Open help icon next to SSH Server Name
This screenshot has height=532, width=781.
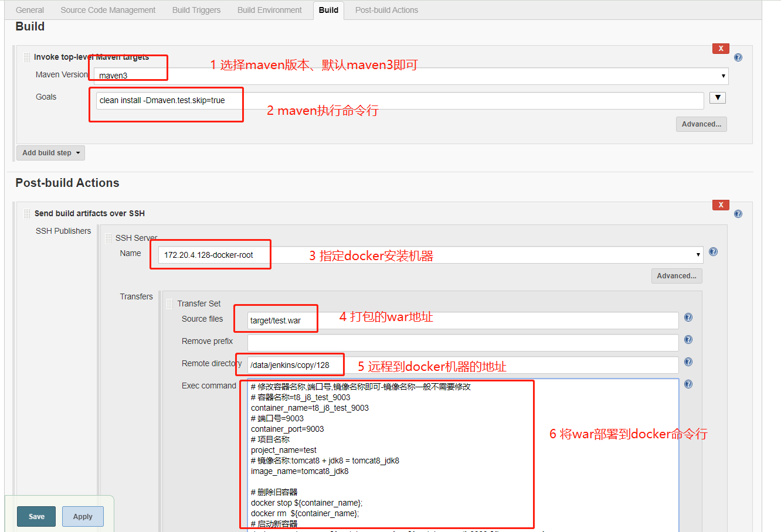(x=713, y=252)
